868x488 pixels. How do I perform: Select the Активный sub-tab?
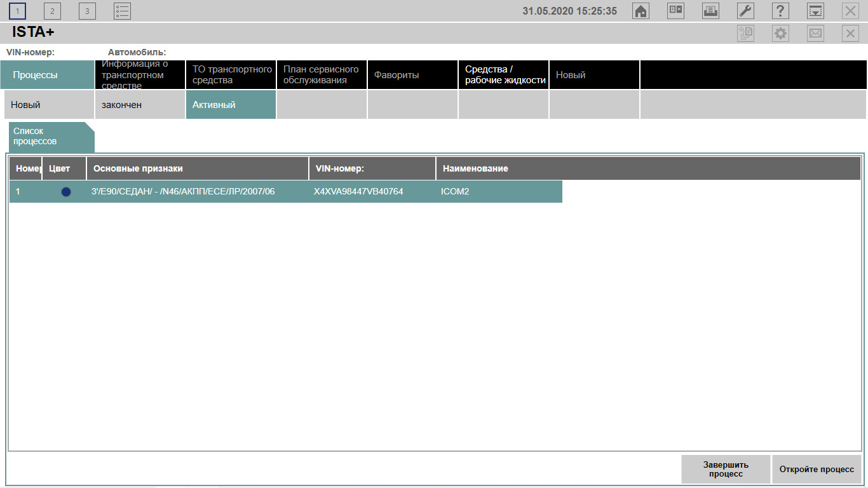click(231, 105)
